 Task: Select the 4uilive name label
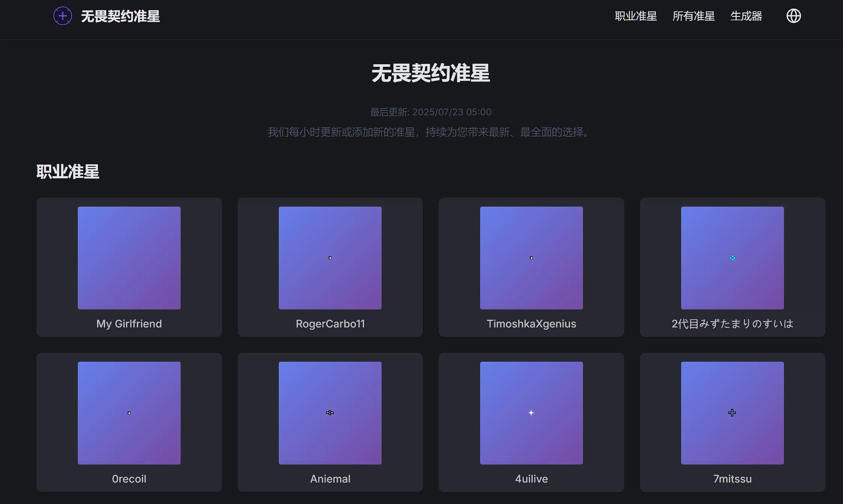531,478
